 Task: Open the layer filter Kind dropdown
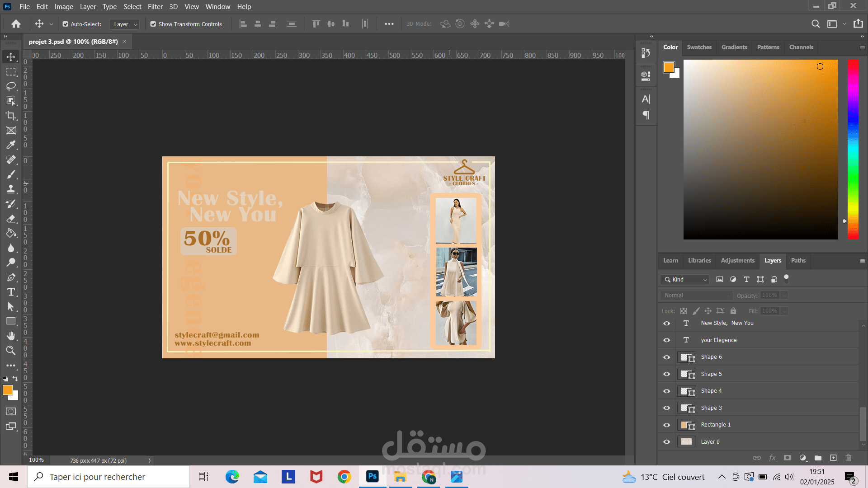(685, 280)
